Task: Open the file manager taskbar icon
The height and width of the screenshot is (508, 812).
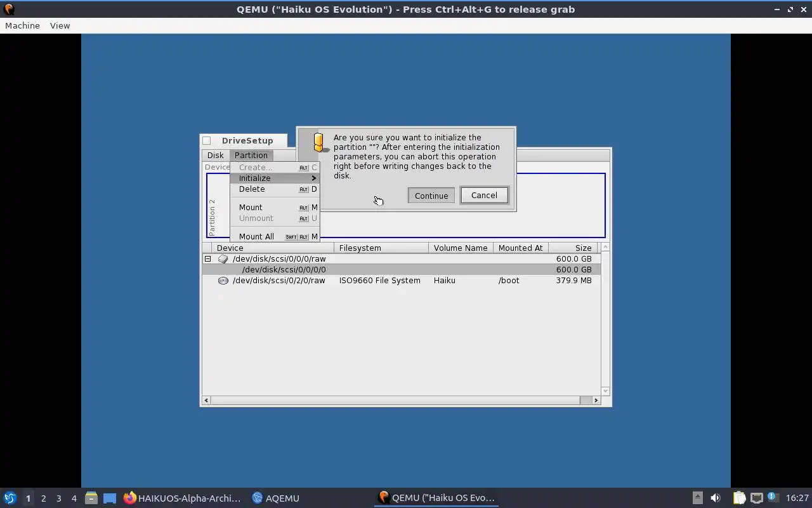Action: coord(91,498)
